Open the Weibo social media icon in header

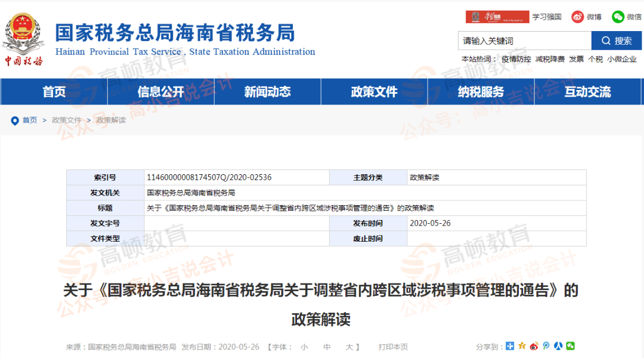pyautogui.click(x=577, y=16)
